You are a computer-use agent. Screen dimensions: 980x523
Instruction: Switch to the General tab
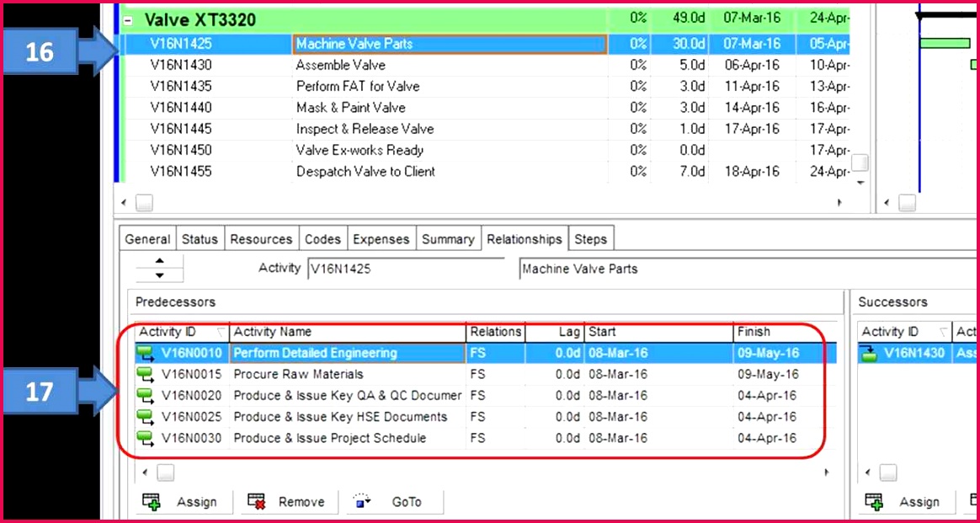(147, 239)
